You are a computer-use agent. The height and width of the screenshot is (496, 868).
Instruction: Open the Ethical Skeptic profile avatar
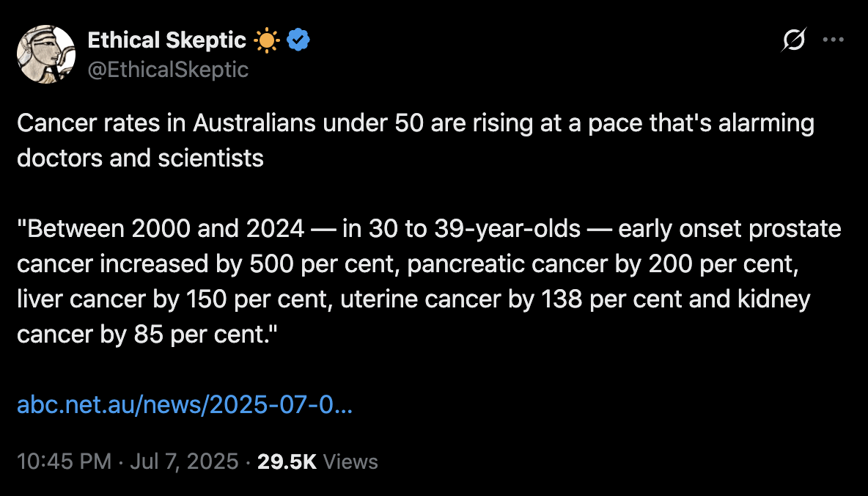[x=46, y=54]
